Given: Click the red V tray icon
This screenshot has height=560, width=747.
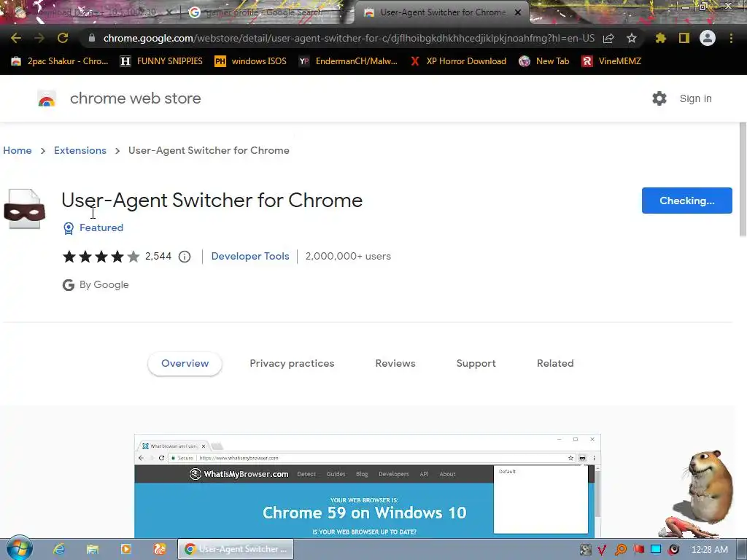Looking at the screenshot, I should click(x=602, y=550).
